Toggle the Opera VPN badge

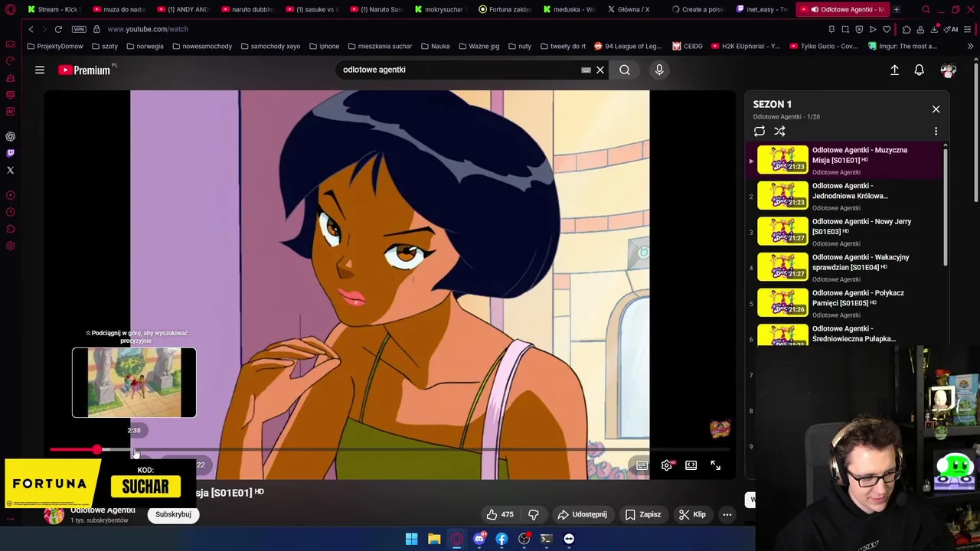[x=79, y=29]
